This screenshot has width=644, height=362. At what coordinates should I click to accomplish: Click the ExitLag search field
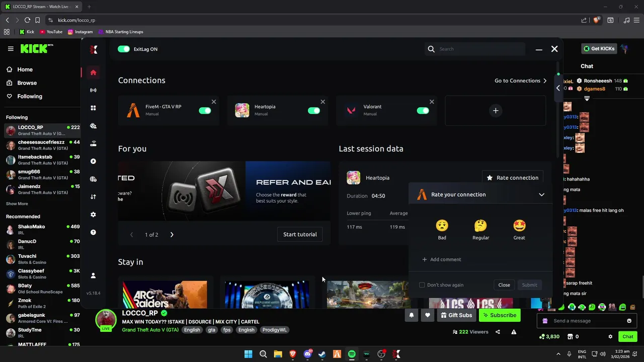(474, 49)
